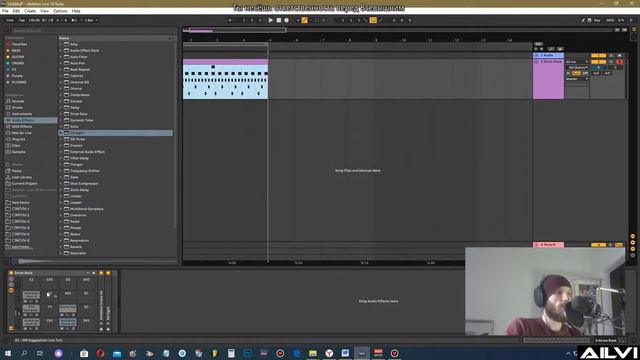Open the Create menu
Image resolution: width=640 pixels, height=360 pixels.
(30, 11)
